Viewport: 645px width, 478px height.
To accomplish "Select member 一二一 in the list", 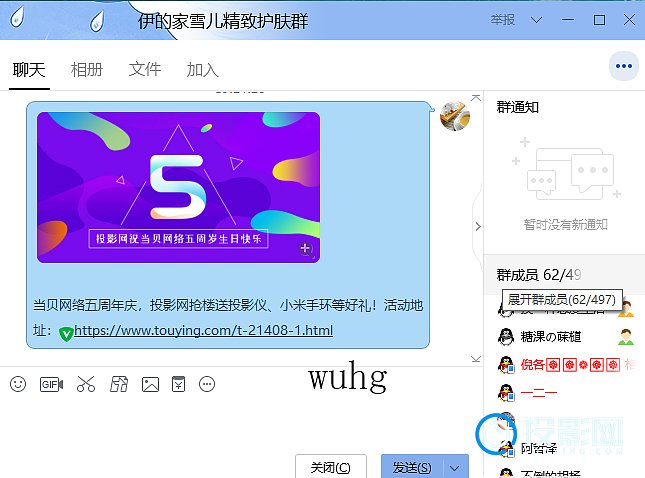I will click(564, 392).
